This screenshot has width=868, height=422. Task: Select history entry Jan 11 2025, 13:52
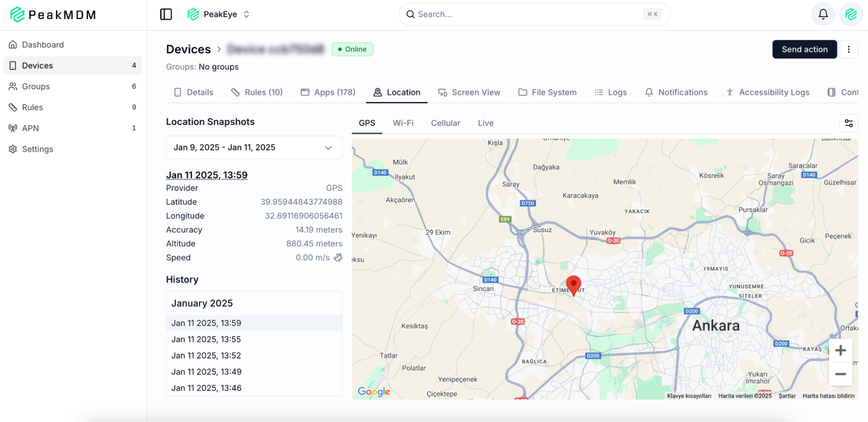pos(206,356)
